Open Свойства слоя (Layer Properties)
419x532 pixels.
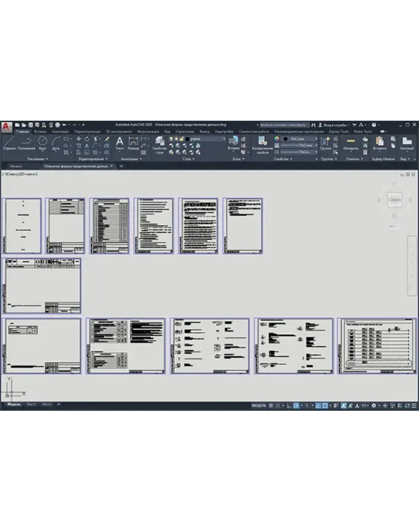[159, 144]
